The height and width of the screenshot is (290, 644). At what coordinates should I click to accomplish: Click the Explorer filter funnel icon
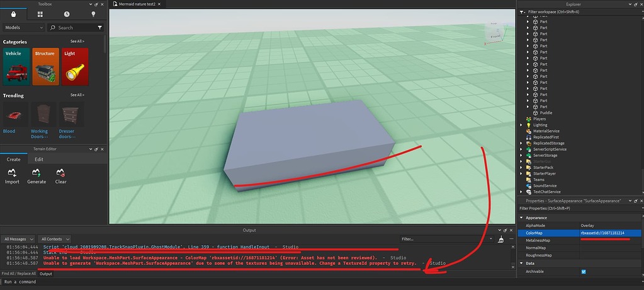[522, 12]
